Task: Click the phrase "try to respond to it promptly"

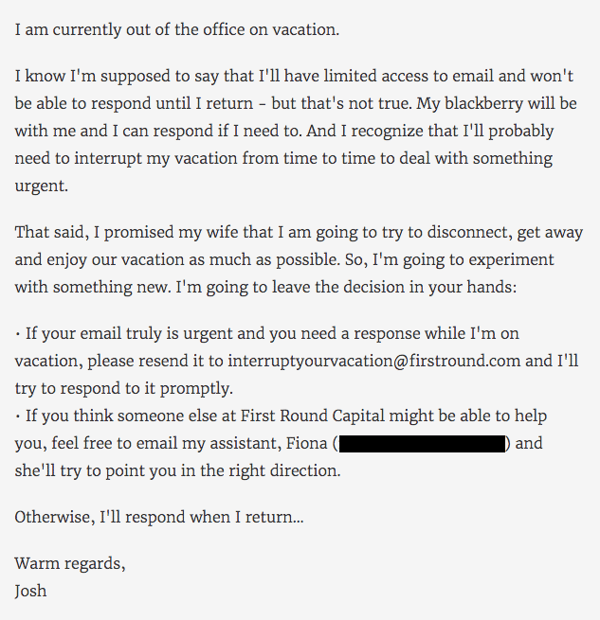Action: (120, 387)
